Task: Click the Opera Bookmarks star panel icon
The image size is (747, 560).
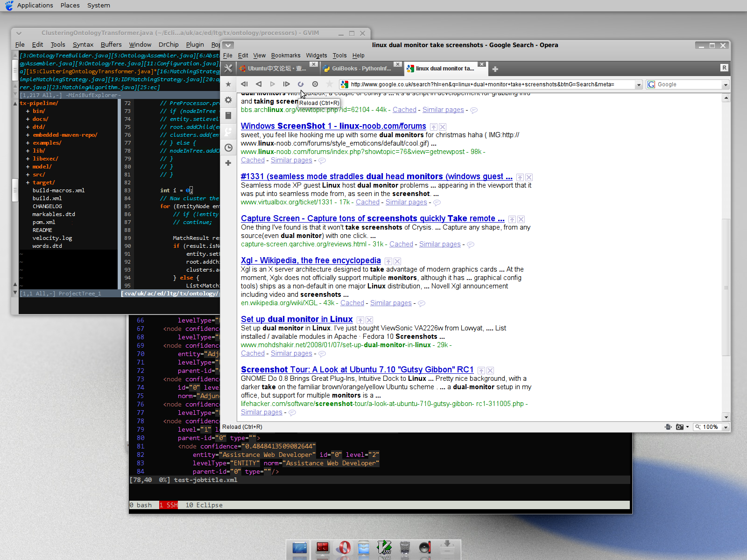Action: pyautogui.click(x=228, y=84)
